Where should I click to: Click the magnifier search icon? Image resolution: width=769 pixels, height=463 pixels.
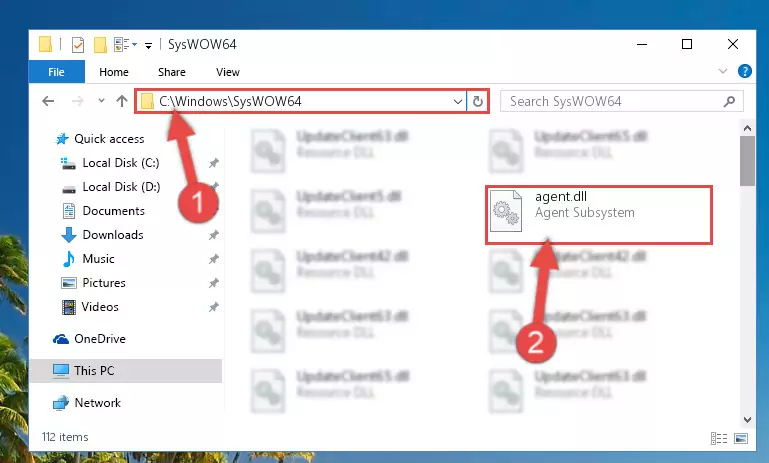[x=729, y=102]
